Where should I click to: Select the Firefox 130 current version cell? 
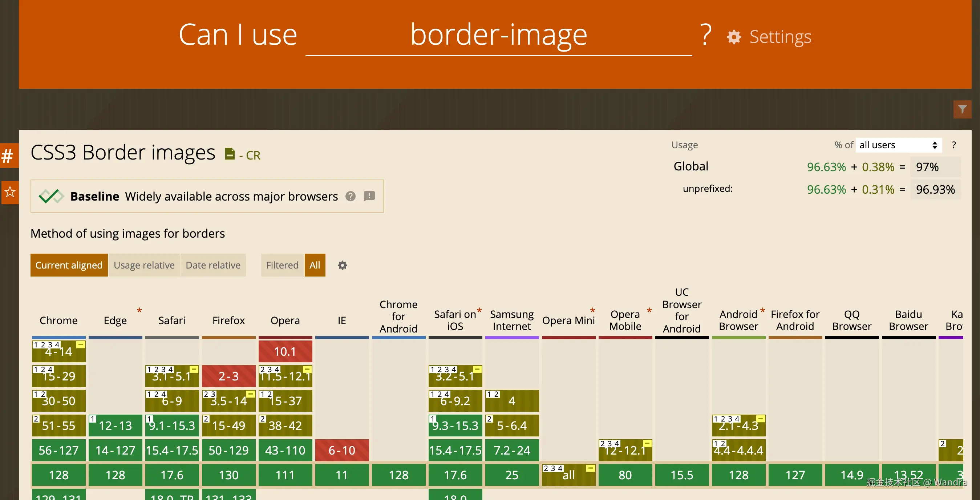pyautogui.click(x=228, y=475)
